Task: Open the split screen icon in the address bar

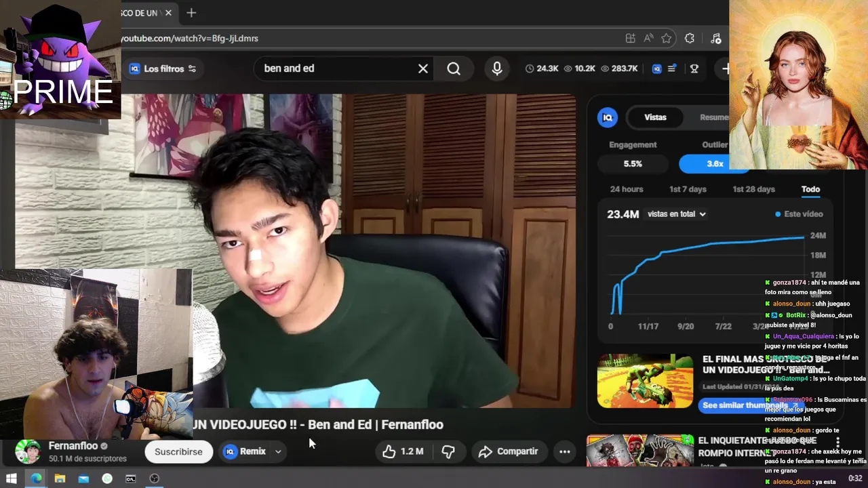Action: (631, 39)
